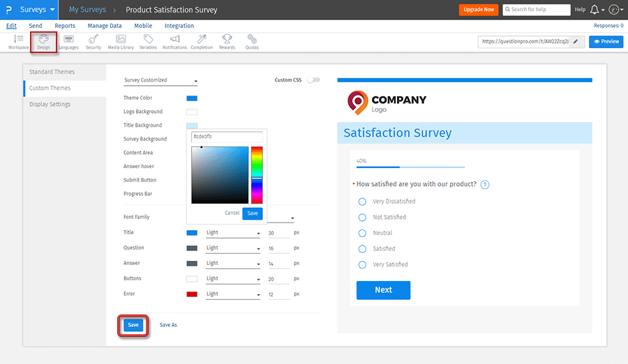
Task: Open the Variables tag icon
Action: 148,42
